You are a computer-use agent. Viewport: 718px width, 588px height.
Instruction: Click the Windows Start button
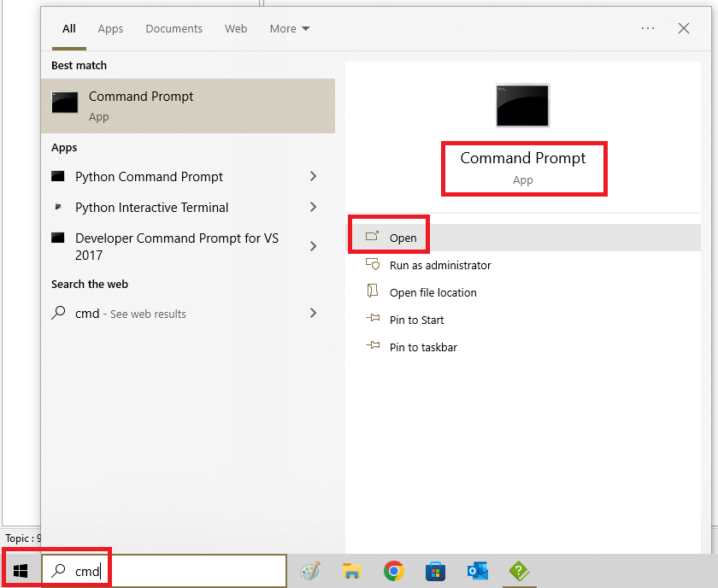(x=21, y=571)
